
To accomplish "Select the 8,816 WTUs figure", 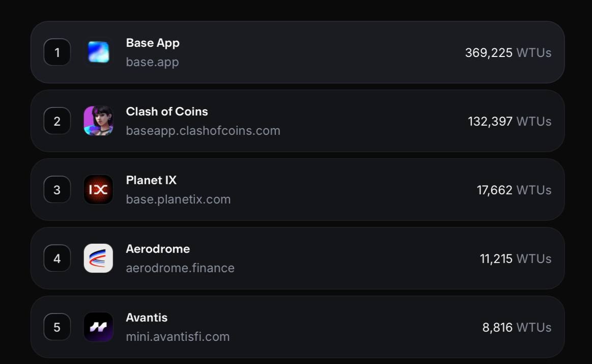I will click(517, 327).
